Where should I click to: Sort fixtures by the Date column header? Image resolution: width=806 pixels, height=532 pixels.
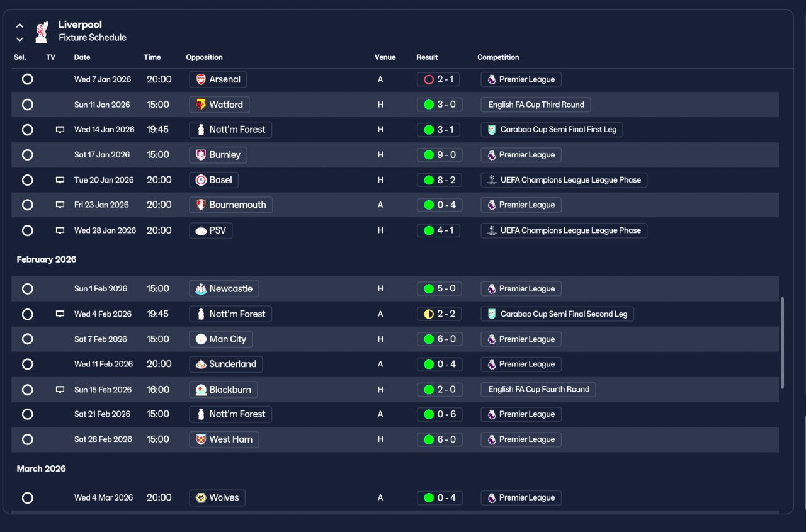(x=82, y=57)
